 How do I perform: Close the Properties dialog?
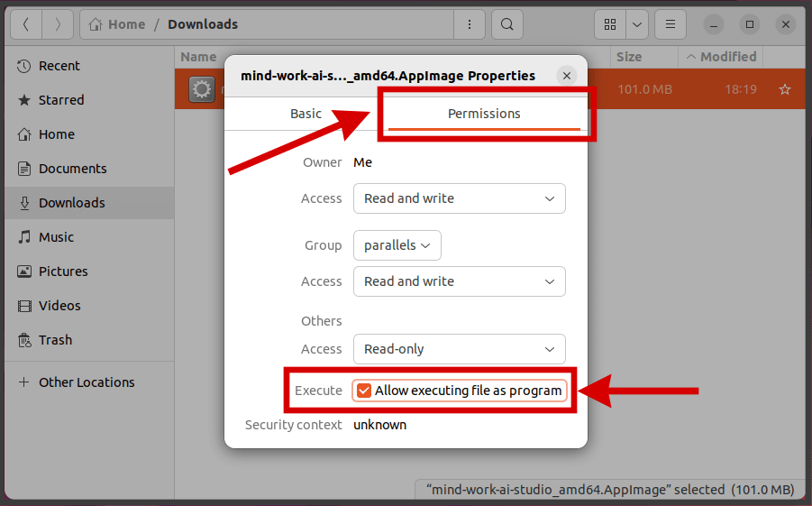tap(566, 76)
